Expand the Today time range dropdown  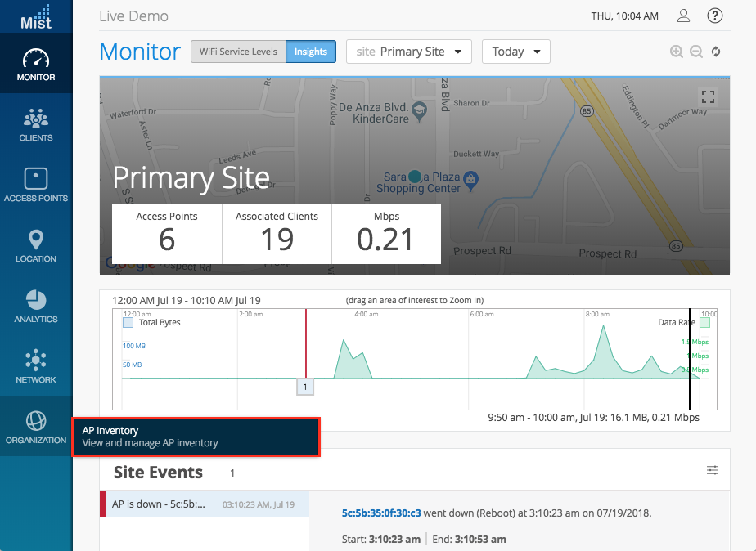pyautogui.click(x=515, y=52)
